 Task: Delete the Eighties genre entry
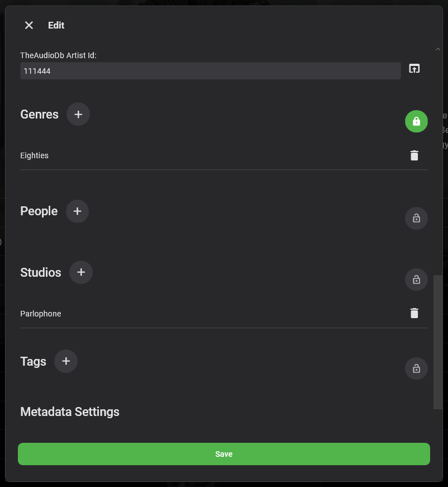point(414,155)
